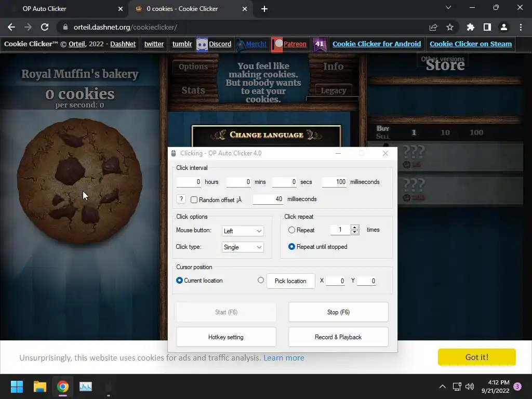This screenshot has height=399, width=532.
Task: Click the X coordinate field
Action: tap(335, 281)
